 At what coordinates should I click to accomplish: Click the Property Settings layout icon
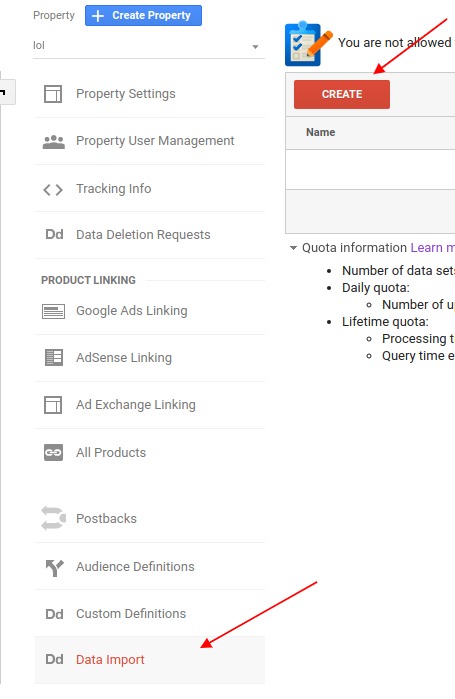53,94
